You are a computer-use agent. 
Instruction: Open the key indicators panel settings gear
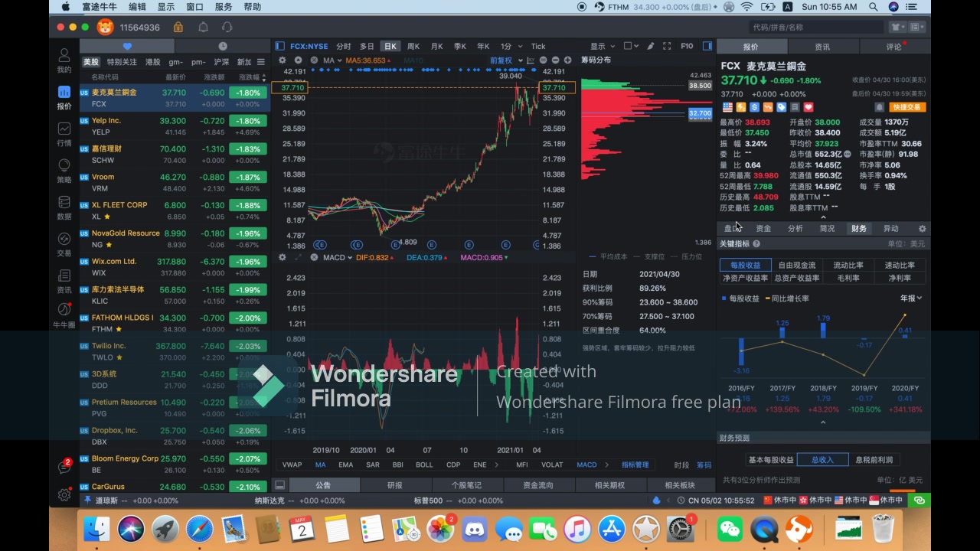[922, 228]
